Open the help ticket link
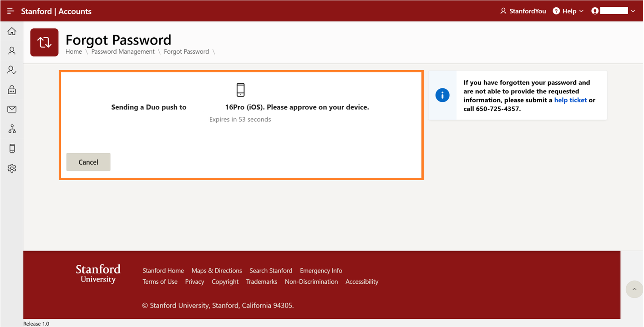This screenshot has width=644, height=327. click(570, 100)
